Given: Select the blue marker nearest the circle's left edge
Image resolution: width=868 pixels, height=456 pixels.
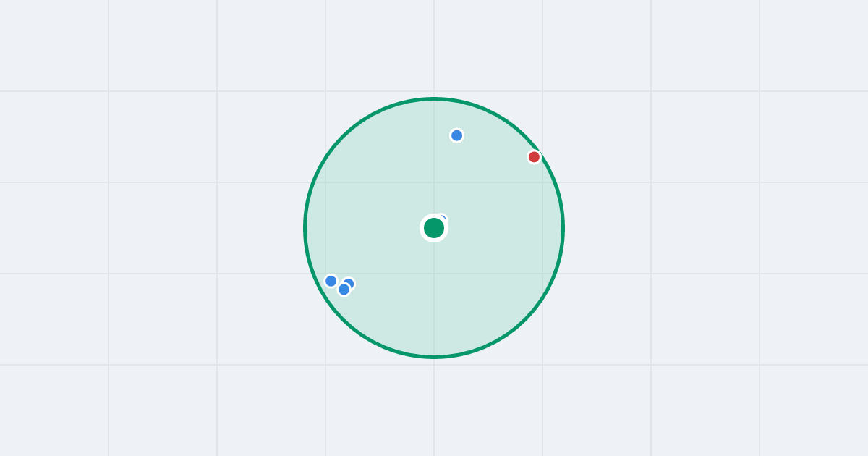Looking at the screenshot, I should click(x=331, y=281).
